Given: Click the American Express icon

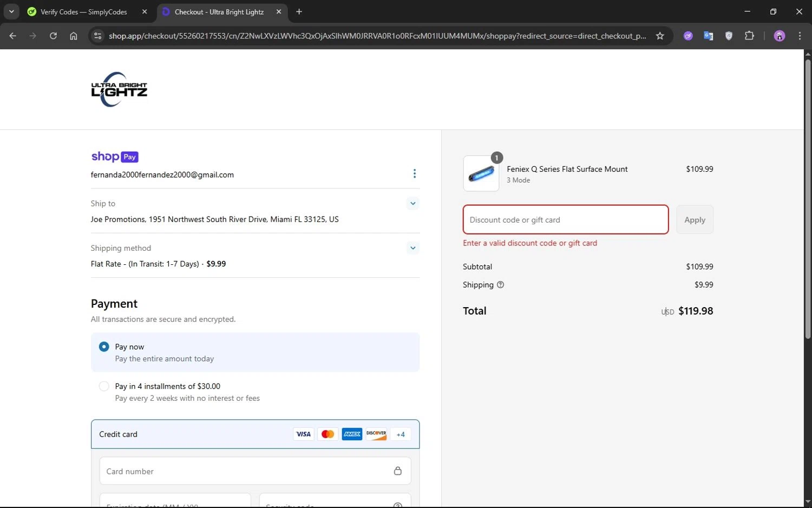Looking at the screenshot, I should click(x=352, y=434).
